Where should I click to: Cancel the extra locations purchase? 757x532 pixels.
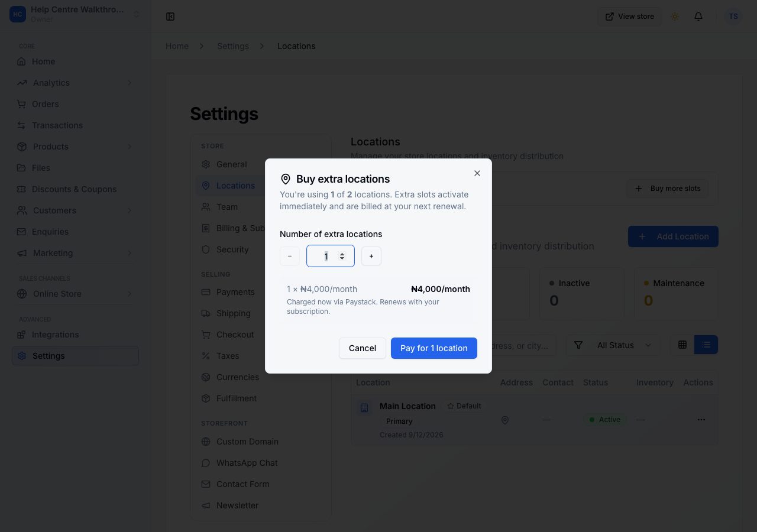point(363,348)
